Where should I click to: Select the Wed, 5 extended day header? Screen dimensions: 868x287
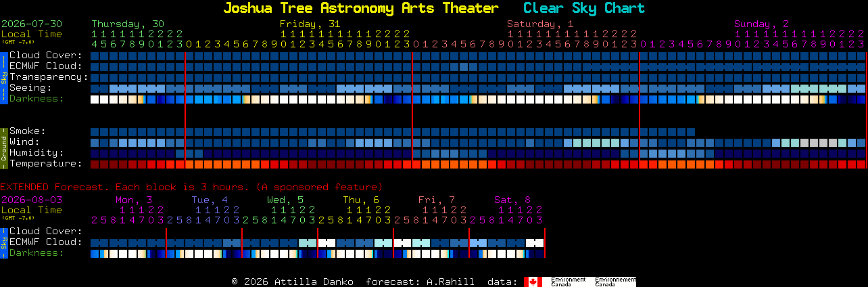coord(285,200)
